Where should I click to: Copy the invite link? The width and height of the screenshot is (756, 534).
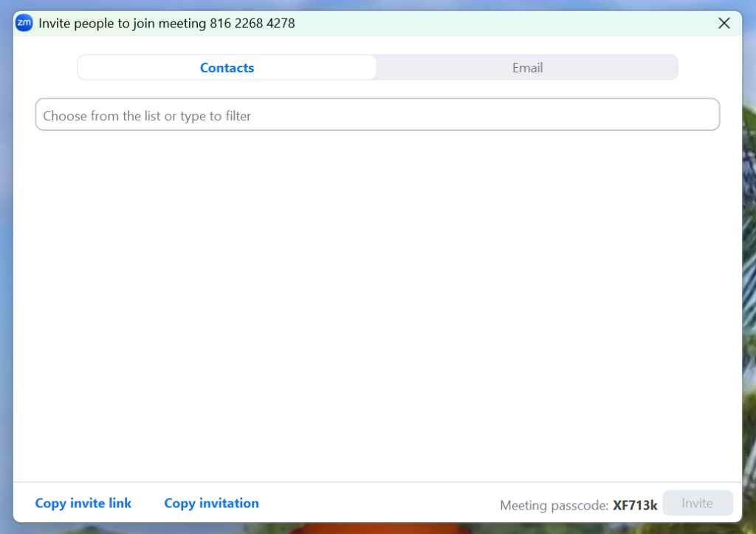click(83, 503)
